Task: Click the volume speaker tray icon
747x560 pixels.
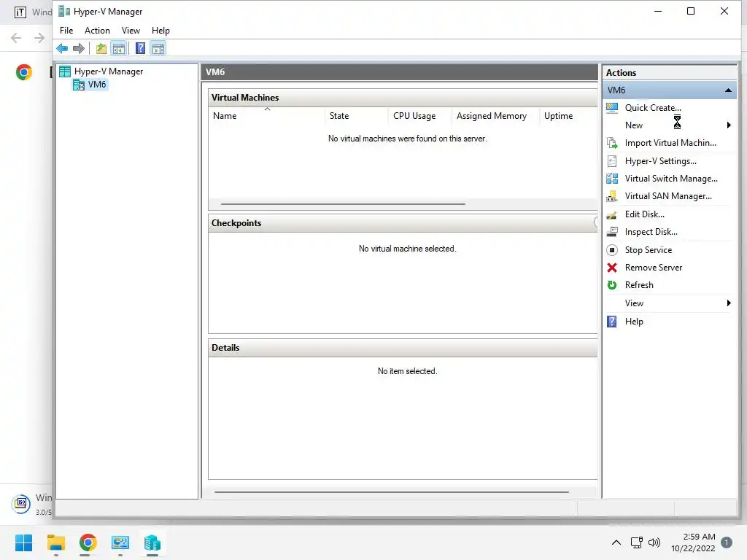Action: pyautogui.click(x=654, y=542)
